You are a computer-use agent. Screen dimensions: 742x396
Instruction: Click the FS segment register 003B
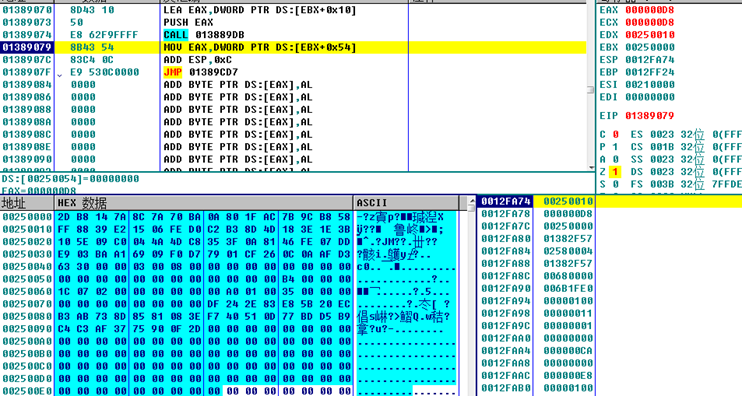pos(662,184)
